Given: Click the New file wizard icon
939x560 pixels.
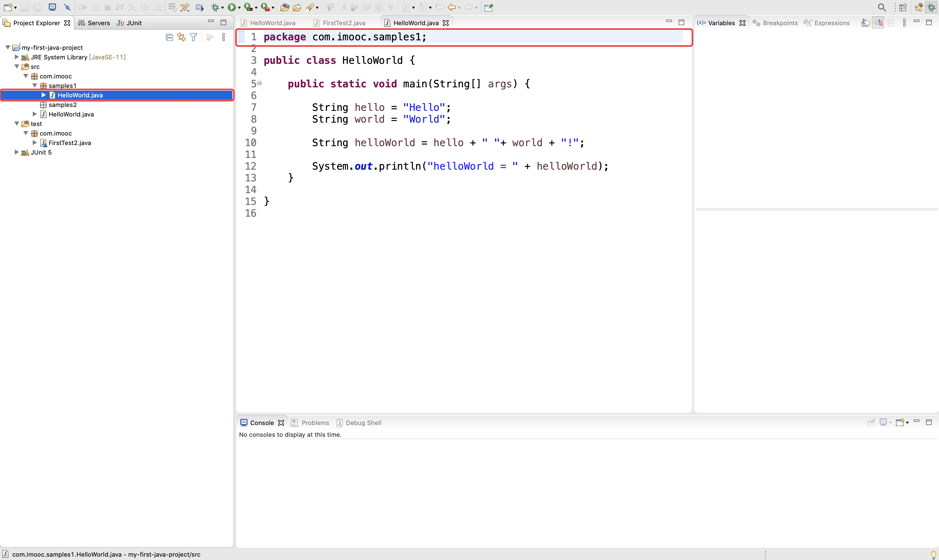Looking at the screenshot, I should (8, 7).
